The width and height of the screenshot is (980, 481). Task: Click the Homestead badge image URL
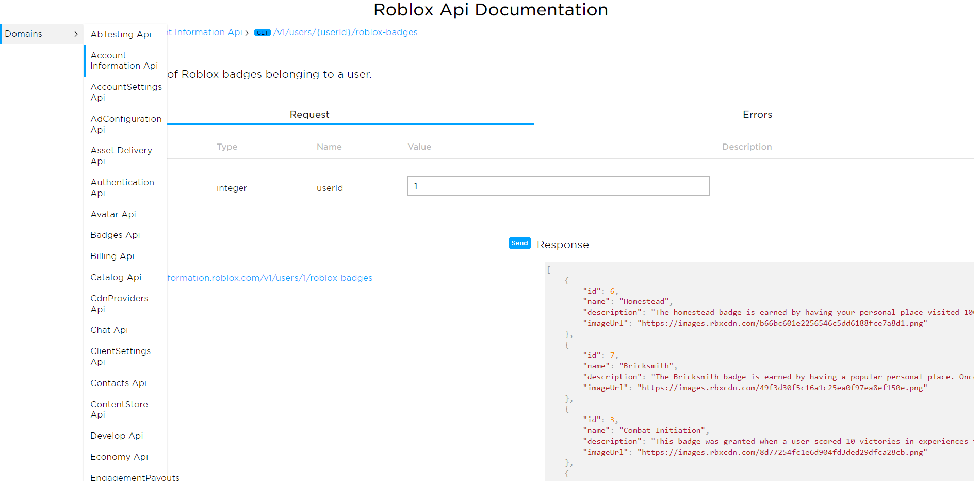pyautogui.click(x=782, y=323)
